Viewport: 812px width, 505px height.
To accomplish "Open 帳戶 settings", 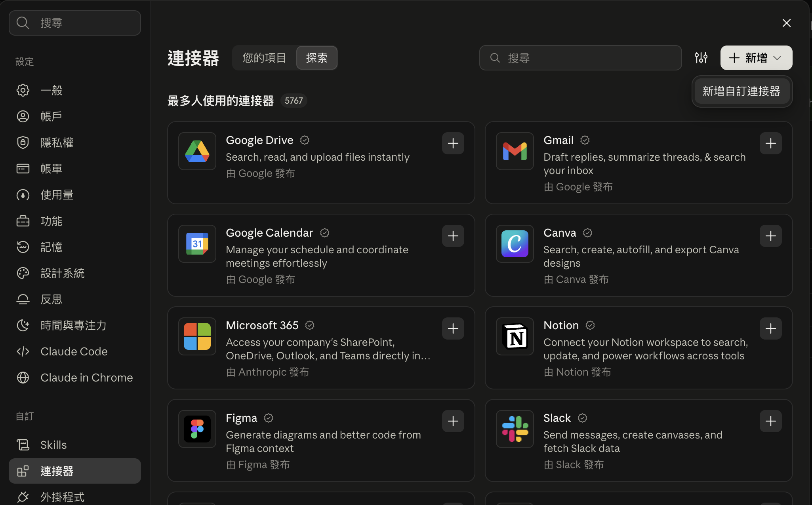I will click(75, 116).
